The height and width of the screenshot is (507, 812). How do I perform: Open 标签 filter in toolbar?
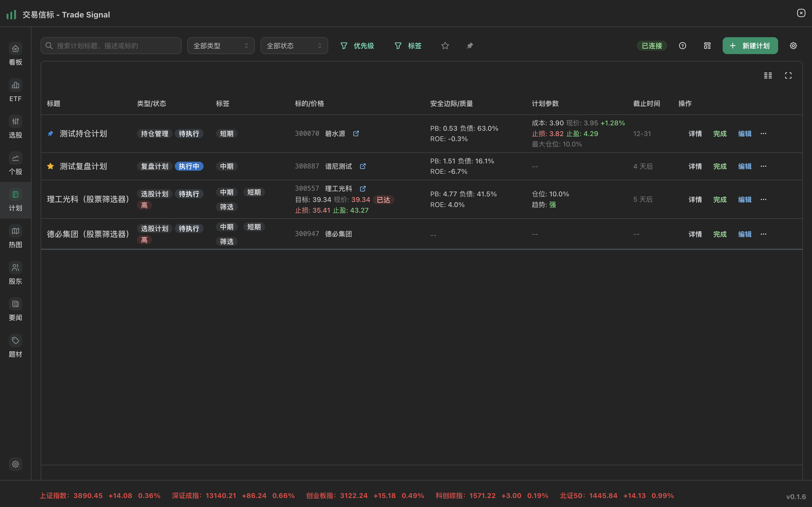(x=408, y=46)
